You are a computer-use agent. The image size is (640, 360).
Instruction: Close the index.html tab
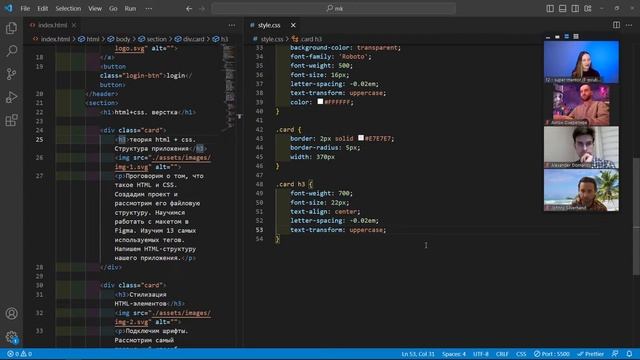pyautogui.click(x=74, y=25)
